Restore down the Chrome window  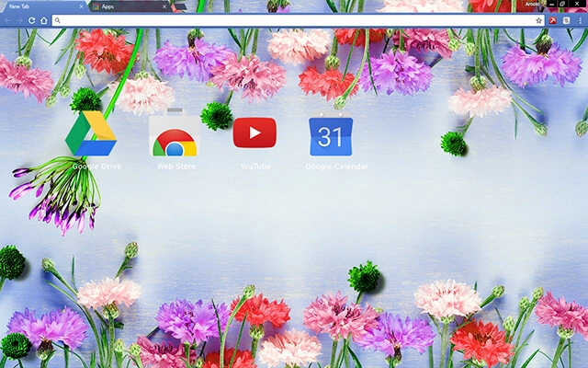click(562, 4)
